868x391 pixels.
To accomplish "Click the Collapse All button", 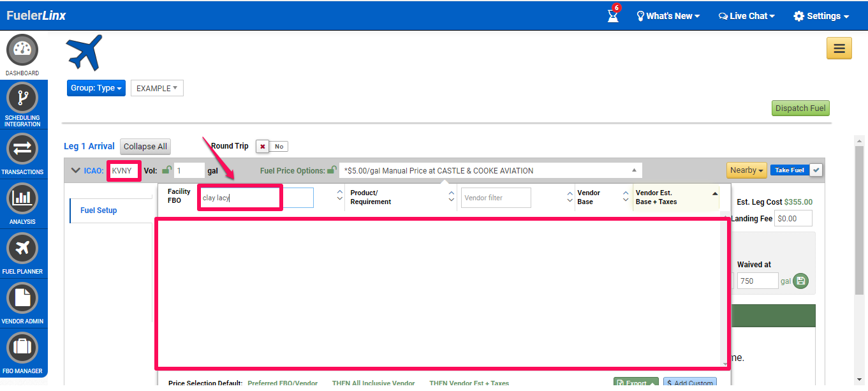I will (x=145, y=147).
